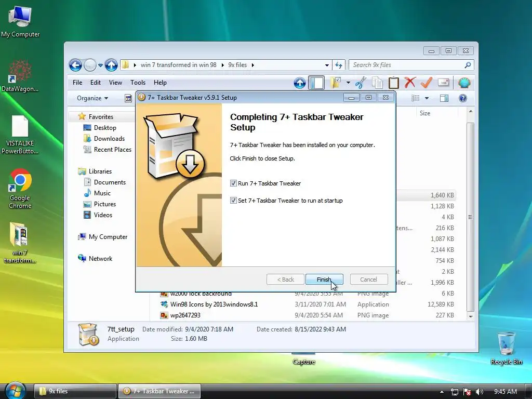This screenshot has height=399, width=532.
Task: Open Desktop in navigation pane
Action: [x=105, y=128]
